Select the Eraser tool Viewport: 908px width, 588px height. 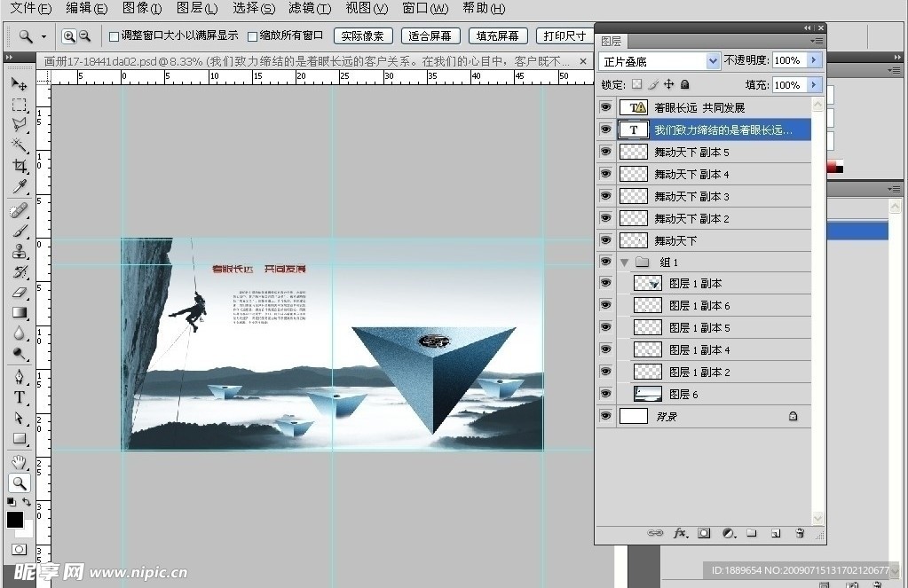click(20, 293)
